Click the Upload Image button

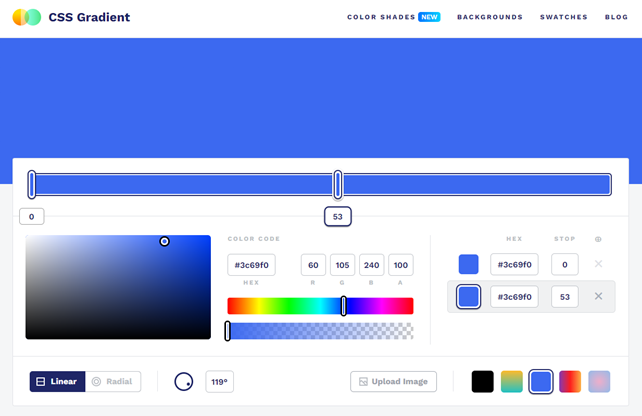pos(393,381)
